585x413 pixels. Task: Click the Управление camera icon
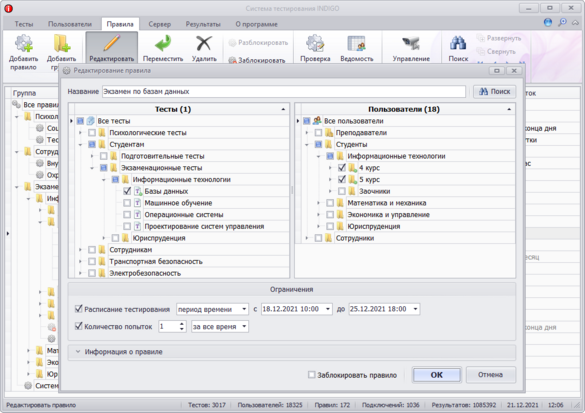click(411, 44)
